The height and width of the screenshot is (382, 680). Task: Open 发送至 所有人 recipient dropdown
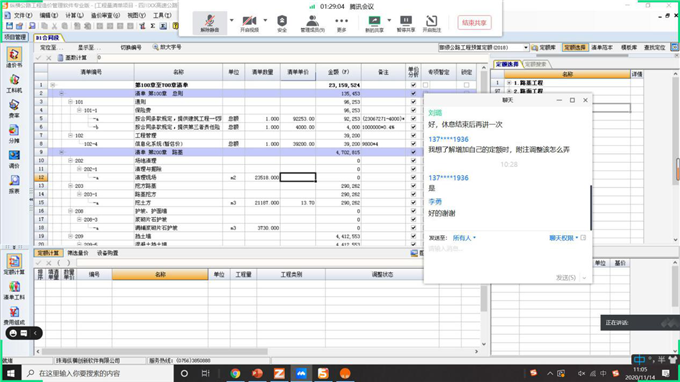point(464,238)
